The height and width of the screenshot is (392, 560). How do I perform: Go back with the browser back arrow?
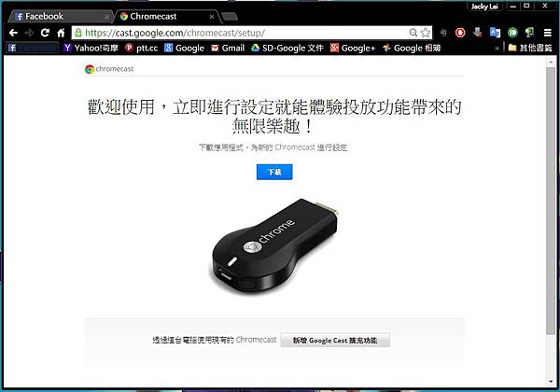point(13,33)
